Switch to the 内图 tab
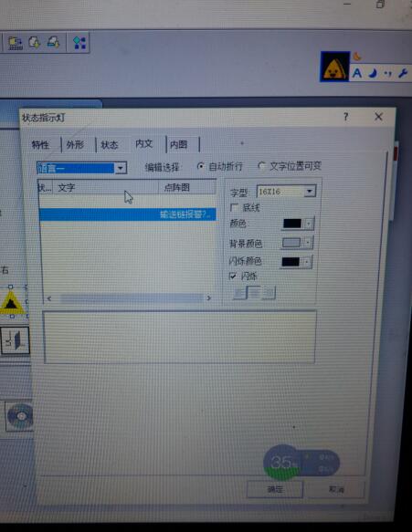 tap(179, 144)
